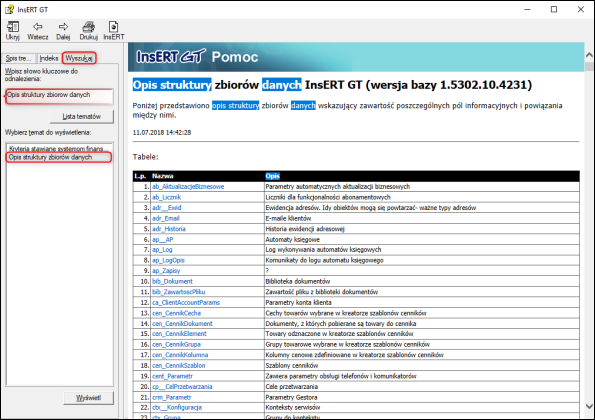Open link cen_CennikGrupa
Screen dimensions: 595x420
click(176, 344)
